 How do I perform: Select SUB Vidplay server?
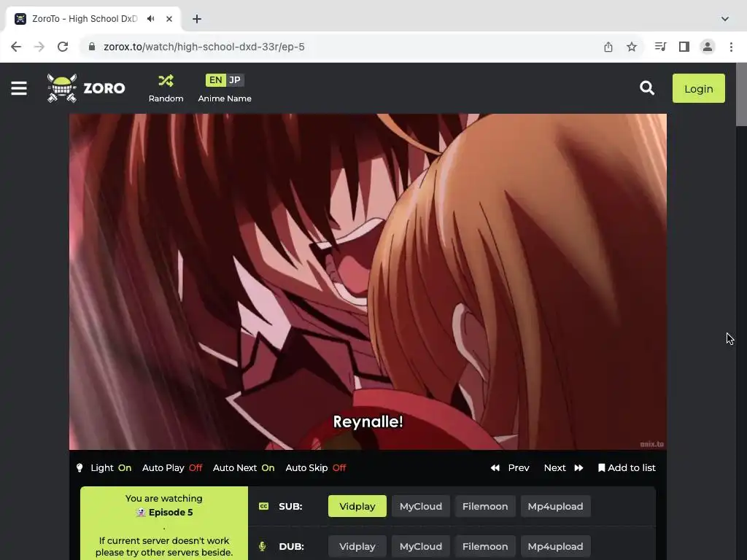coord(357,506)
